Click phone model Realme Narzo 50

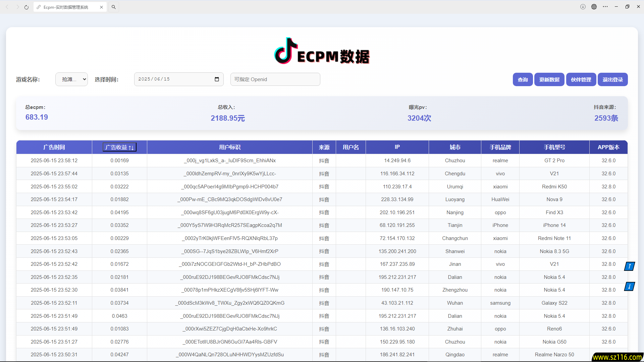[554, 355]
